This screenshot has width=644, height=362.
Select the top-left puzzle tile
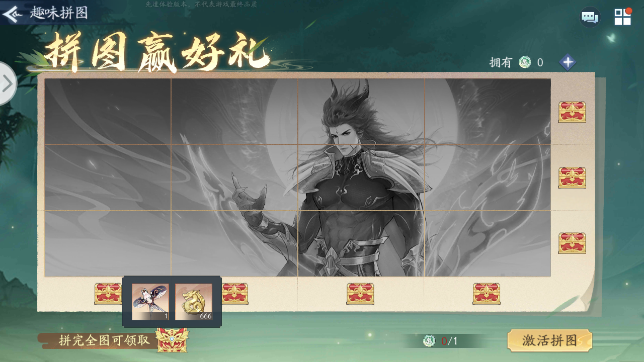108,111
